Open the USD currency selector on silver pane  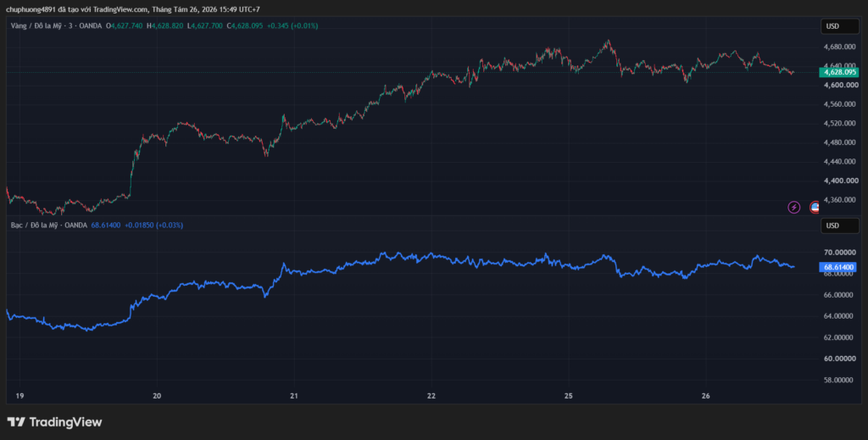(x=839, y=226)
